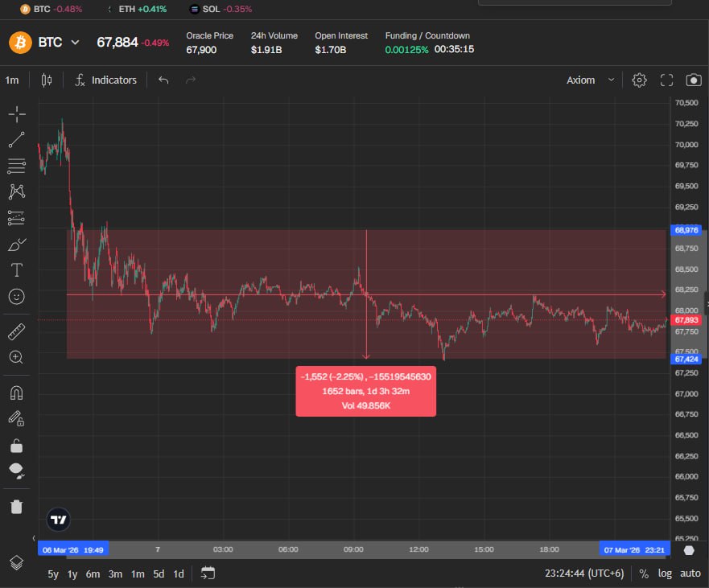Open the Fibonacci retracement tool
The height and width of the screenshot is (588, 709).
(x=17, y=167)
